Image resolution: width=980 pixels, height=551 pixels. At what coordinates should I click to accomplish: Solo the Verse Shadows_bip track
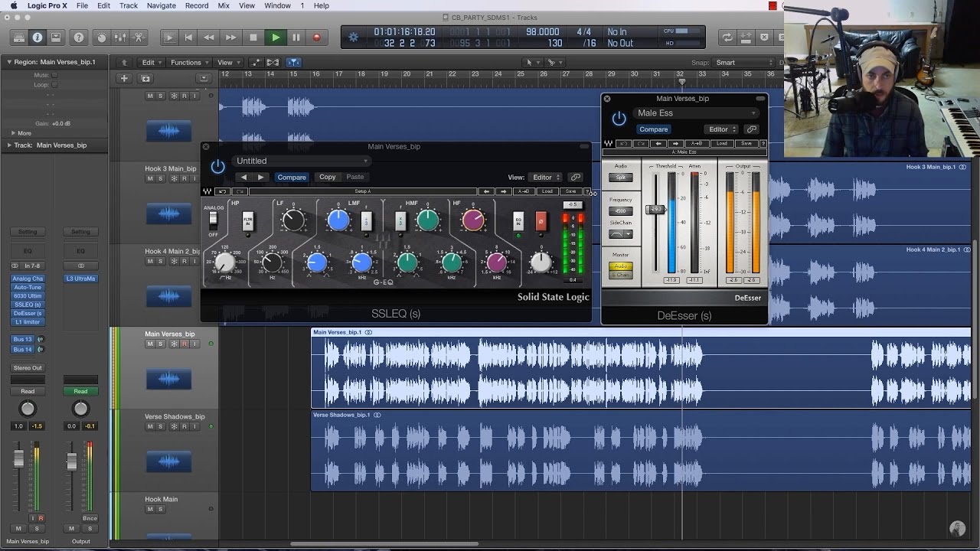(x=161, y=427)
